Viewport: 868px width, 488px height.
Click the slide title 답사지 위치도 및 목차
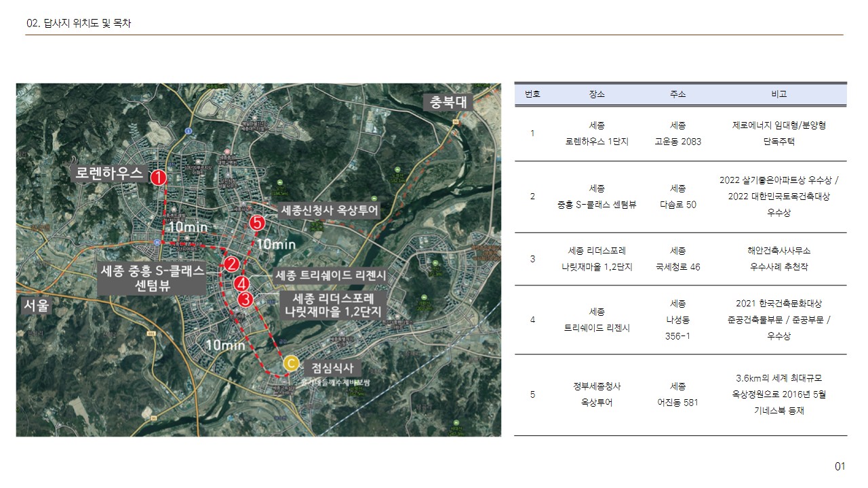point(79,23)
